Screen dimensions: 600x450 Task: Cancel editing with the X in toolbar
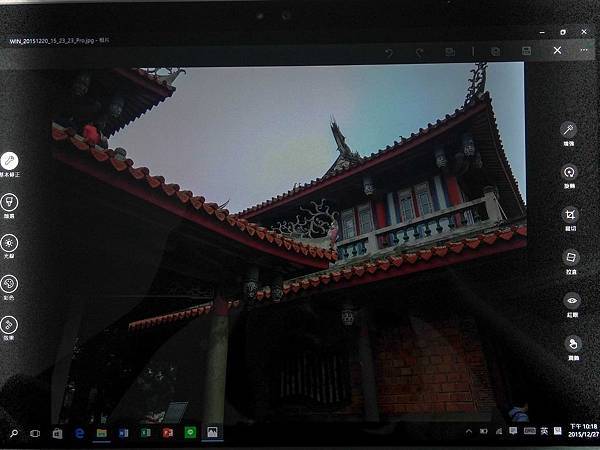[x=558, y=50]
